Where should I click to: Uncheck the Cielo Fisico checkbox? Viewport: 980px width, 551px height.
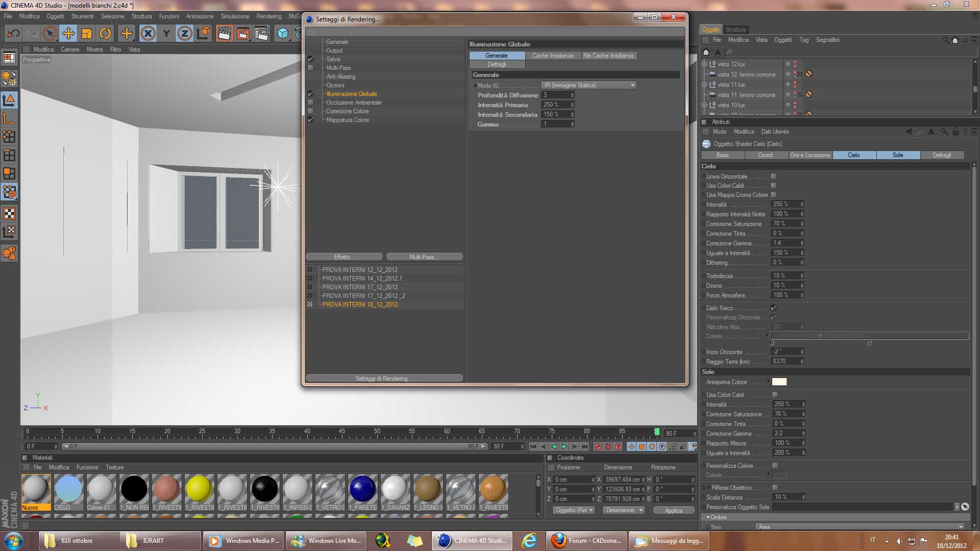[x=773, y=308]
